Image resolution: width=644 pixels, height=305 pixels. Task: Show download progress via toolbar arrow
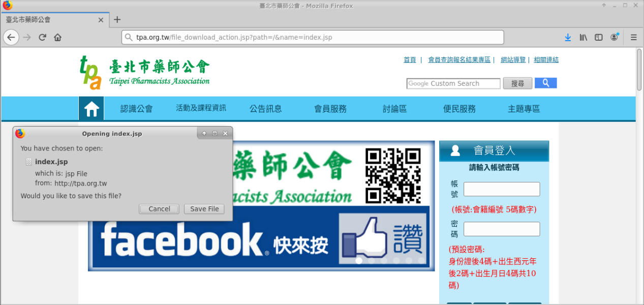568,37
